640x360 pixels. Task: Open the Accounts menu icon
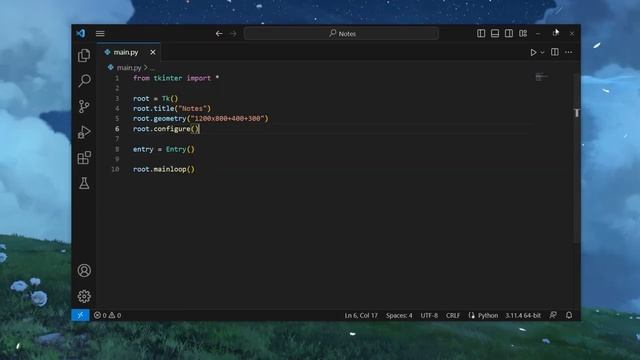pyautogui.click(x=84, y=271)
